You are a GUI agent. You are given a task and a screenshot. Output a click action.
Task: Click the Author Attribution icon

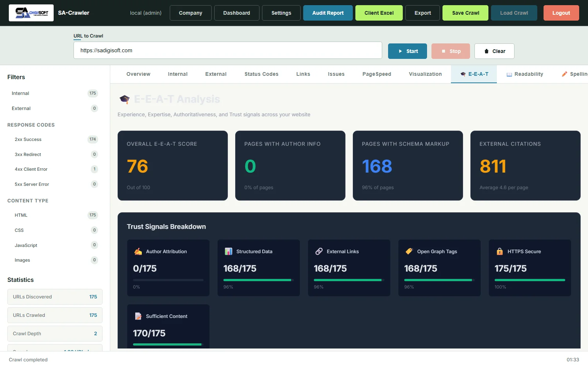pyautogui.click(x=138, y=251)
